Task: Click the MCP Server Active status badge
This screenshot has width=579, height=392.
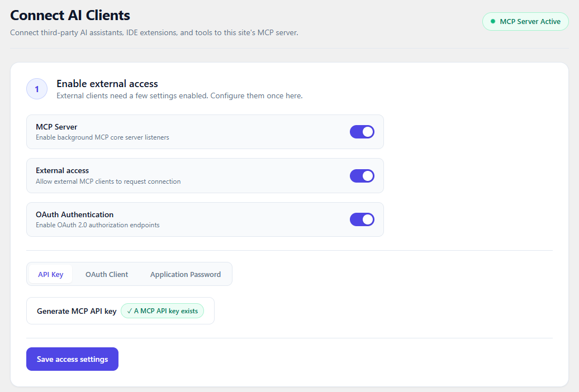Action: tap(525, 21)
